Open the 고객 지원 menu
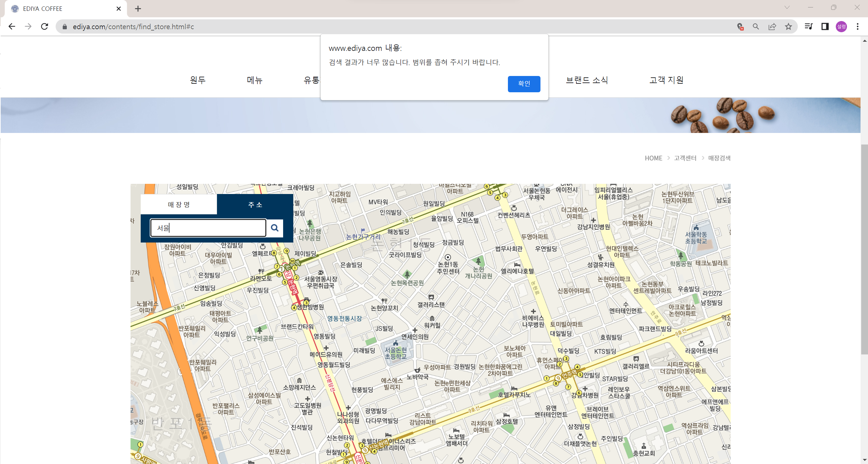 coord(666,80)
